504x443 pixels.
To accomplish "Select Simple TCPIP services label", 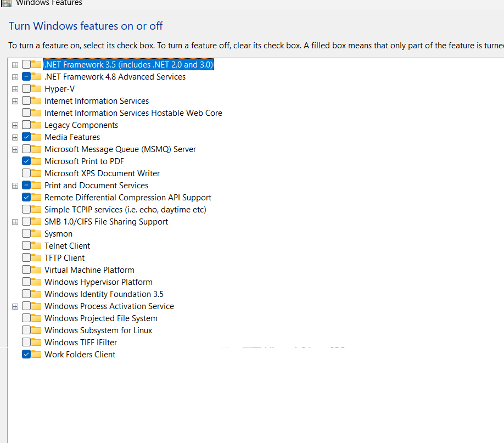I will pyautogui.click(x=125, y=210).
